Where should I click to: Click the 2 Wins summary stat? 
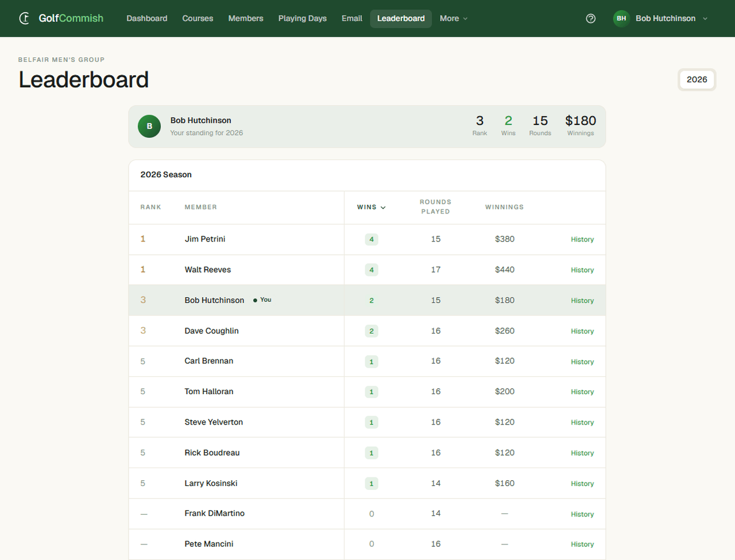(508, 126)
